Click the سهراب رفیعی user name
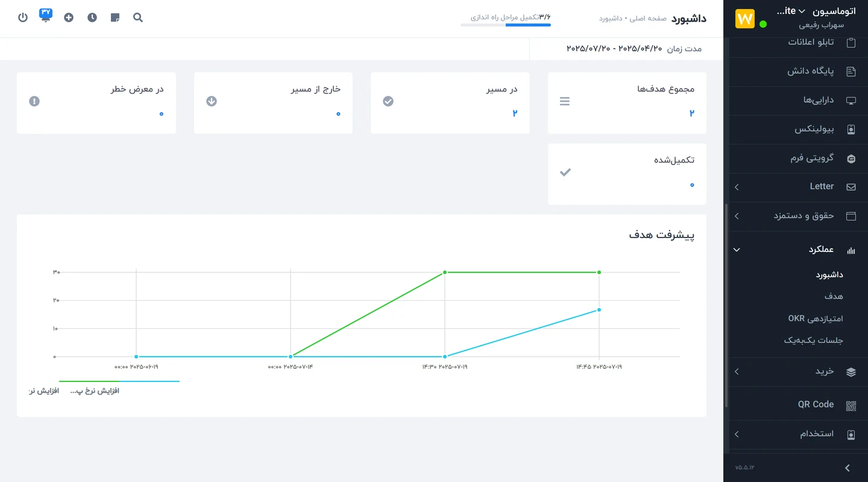The width and height of the screenshot is (868, 482). click(821, 25)
